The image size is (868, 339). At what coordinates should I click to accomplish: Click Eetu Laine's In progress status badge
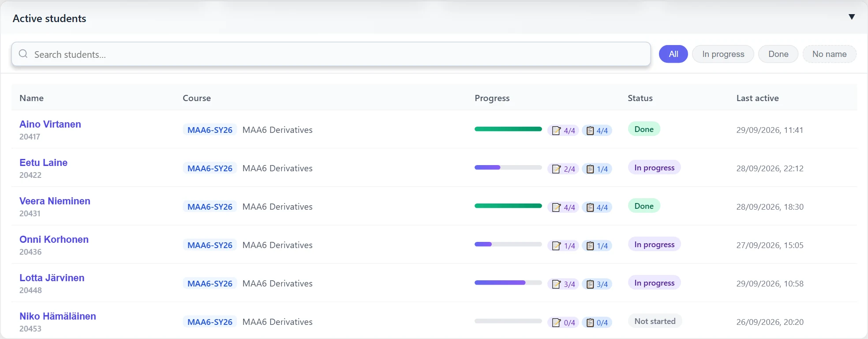pyautogui.click(x=654, y=167)
